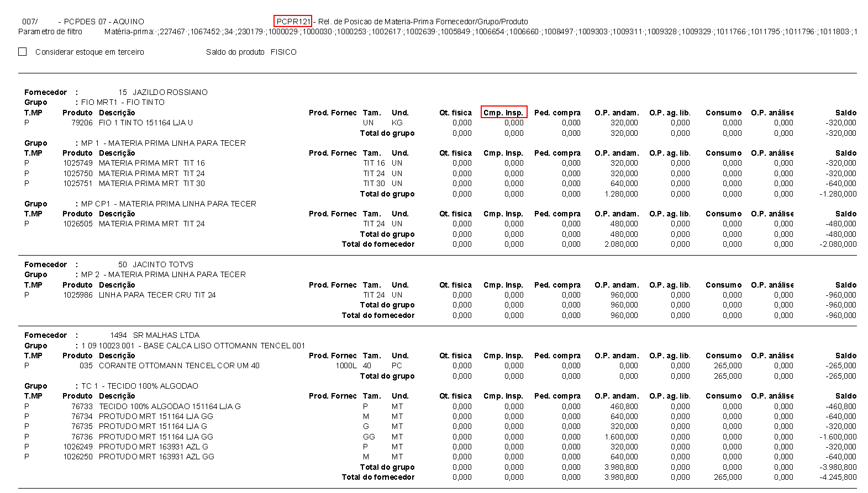
Task: Select description "TECIDO 100% ALGODAO 151164 LJA G"
Action: tap(170, 406)
